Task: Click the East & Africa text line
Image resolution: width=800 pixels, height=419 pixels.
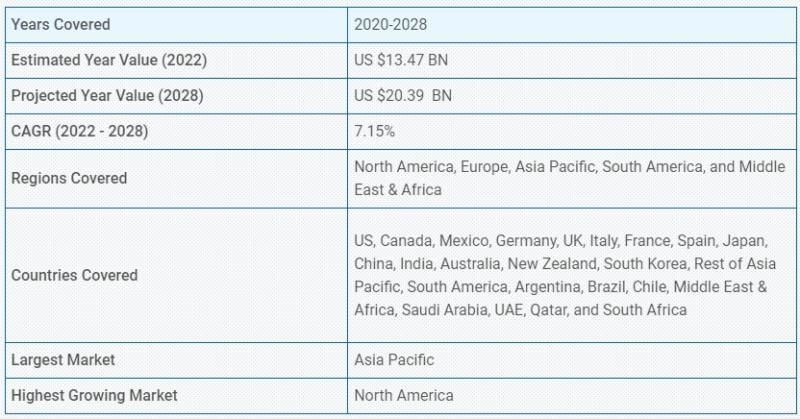Action: tap(398, 190)
